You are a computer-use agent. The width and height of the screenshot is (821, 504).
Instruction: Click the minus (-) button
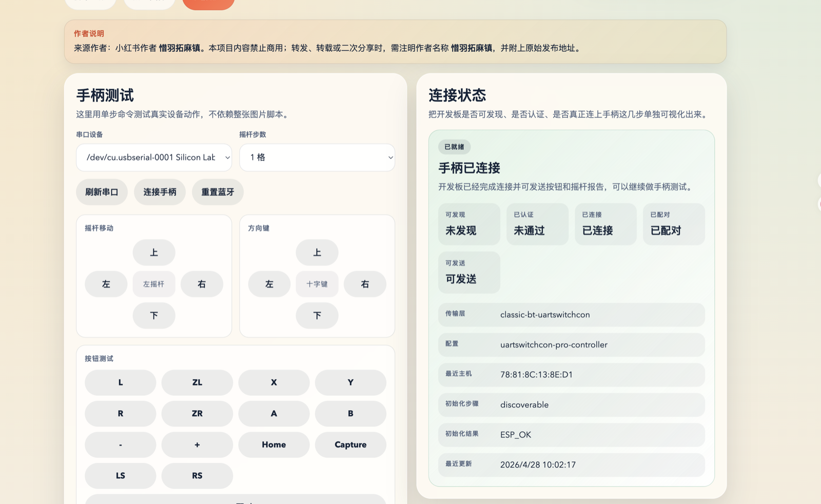pyautogui.click(x=121, y=444)
